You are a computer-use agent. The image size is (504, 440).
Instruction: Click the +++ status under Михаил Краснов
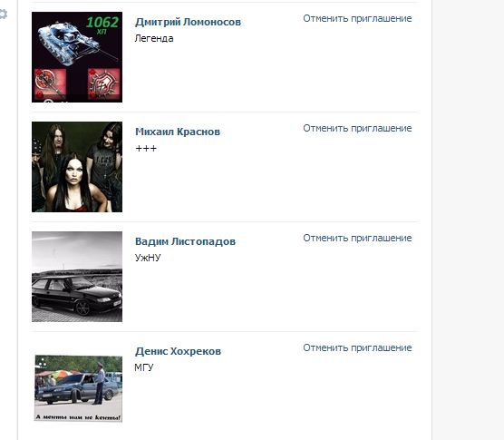[146, 148]
